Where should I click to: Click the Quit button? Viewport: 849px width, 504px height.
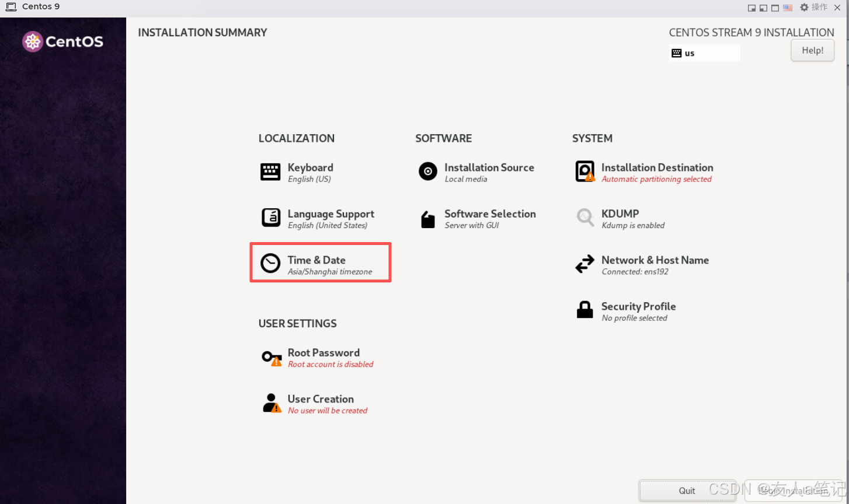point(687,491)
